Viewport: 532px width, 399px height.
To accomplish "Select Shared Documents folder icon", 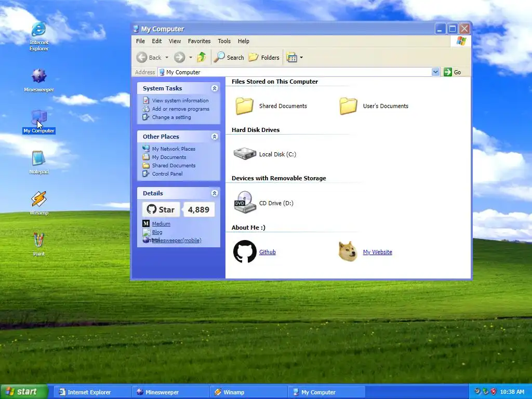I will click(244, 106).
